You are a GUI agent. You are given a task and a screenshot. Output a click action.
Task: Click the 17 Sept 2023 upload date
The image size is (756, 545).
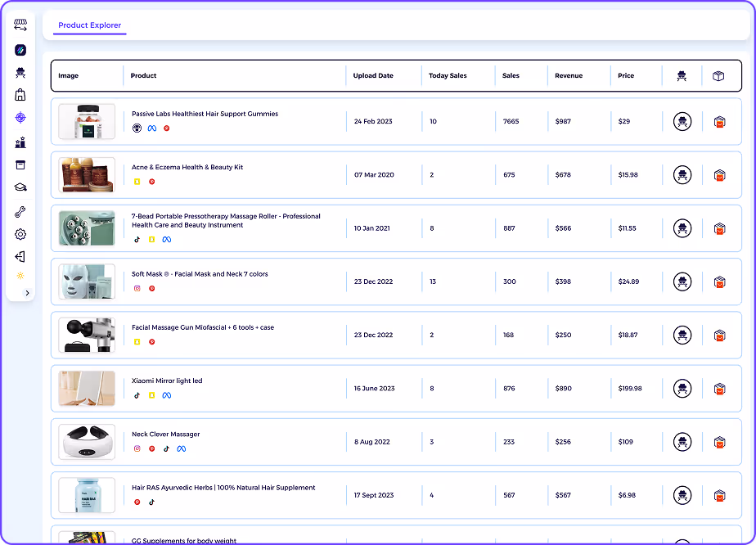click(x=374, y=495)
